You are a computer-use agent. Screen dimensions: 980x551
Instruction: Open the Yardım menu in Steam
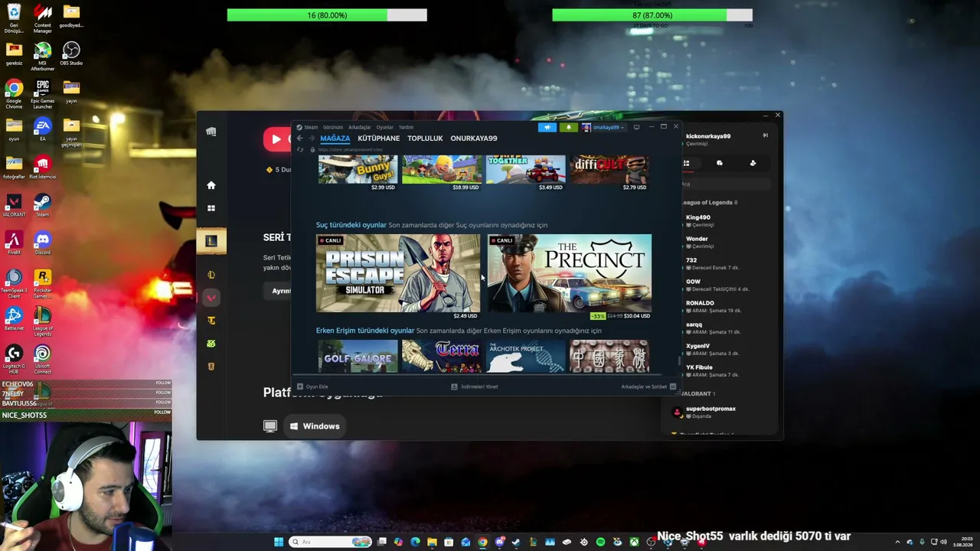tap(406, 127)
